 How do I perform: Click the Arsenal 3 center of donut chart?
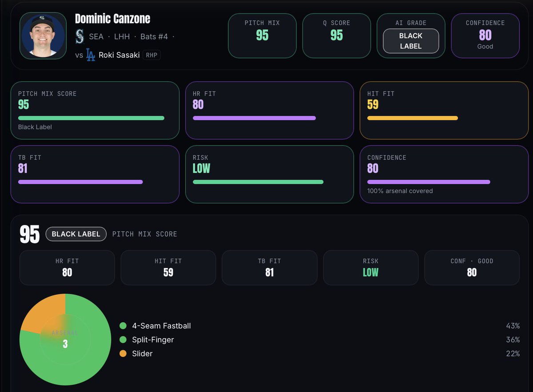[65, 340]
